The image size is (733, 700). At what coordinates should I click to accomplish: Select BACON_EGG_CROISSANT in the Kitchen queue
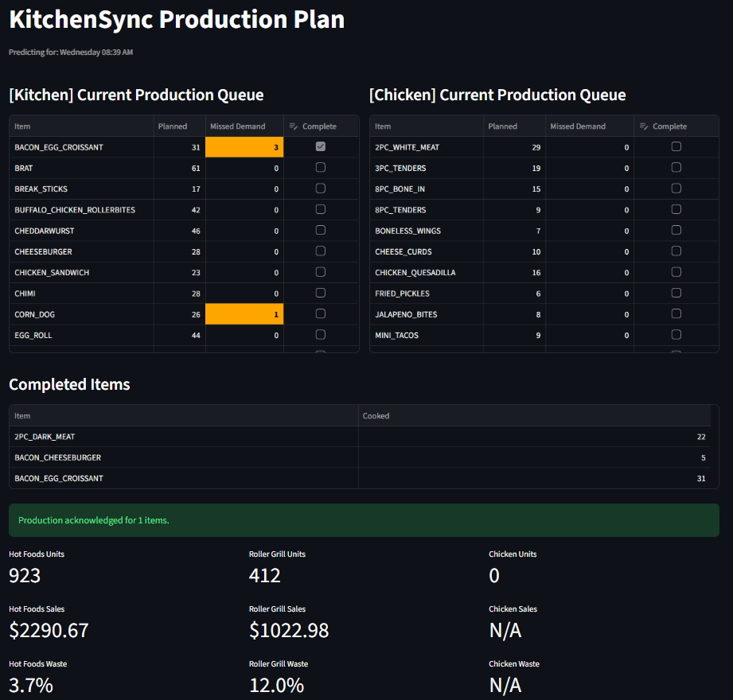pos(81,147)
